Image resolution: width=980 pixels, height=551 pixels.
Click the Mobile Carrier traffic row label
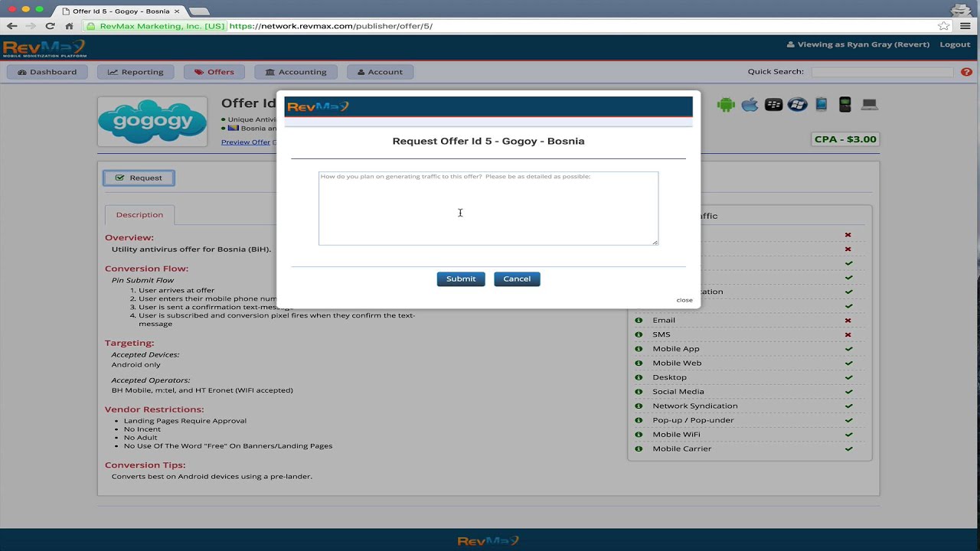(x=682, y=448)
